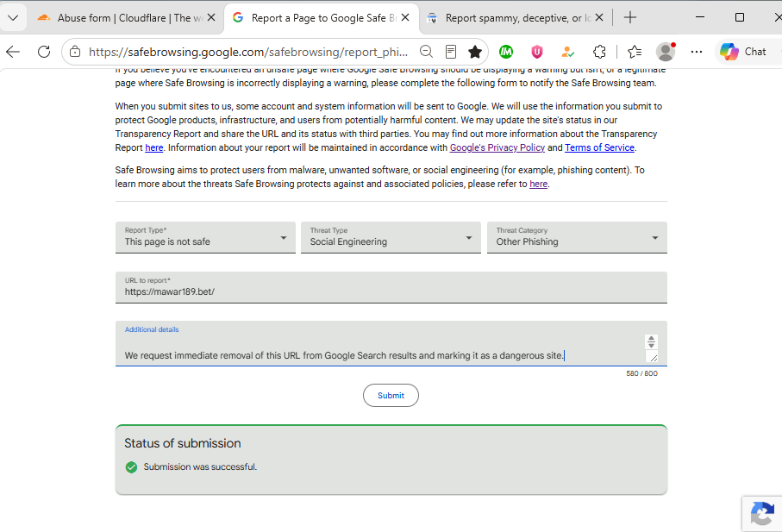Minimize the browser window
Viewport: 782px width, 532px height.
(x=700, y=17)
